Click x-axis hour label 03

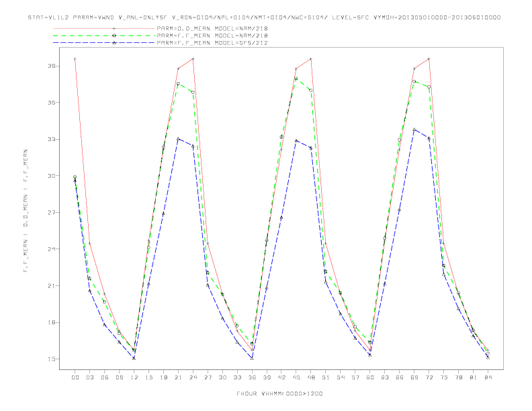89,377
